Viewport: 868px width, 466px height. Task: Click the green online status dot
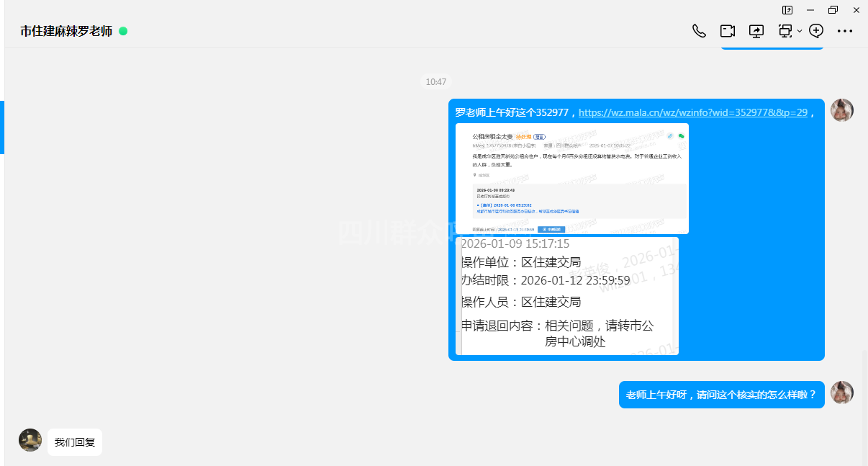123,31
